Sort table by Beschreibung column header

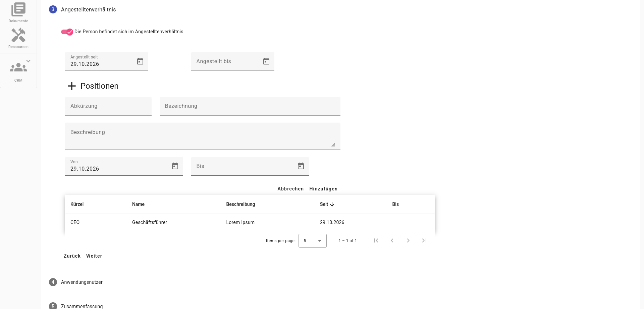tap(240, 204)
